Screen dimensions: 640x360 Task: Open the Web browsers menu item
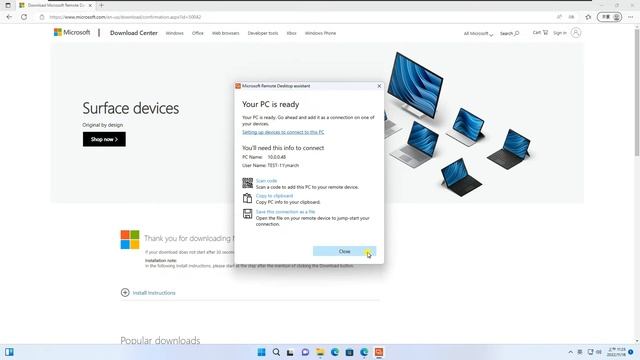point(225,33)
